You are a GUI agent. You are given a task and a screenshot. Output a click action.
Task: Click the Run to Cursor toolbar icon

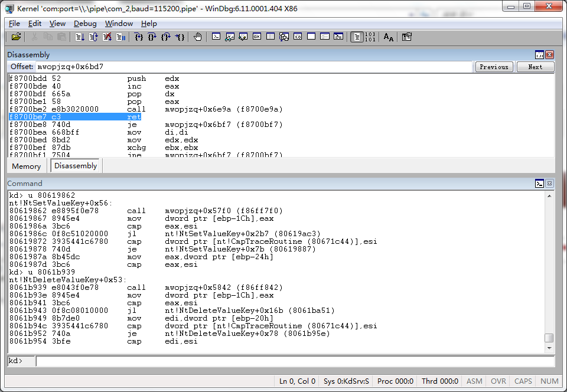[x=180, y=37]
